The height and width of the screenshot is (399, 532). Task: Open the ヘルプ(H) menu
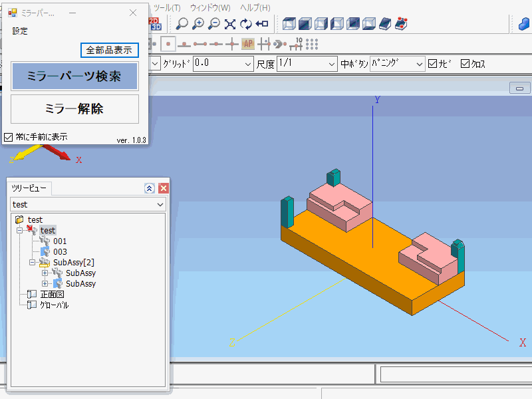click(x=255, y=8)
